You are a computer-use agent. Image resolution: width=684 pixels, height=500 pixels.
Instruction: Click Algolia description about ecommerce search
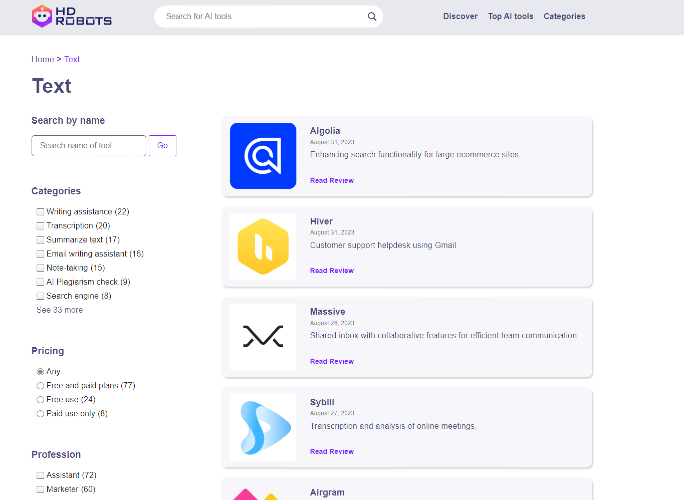[414, 154]
